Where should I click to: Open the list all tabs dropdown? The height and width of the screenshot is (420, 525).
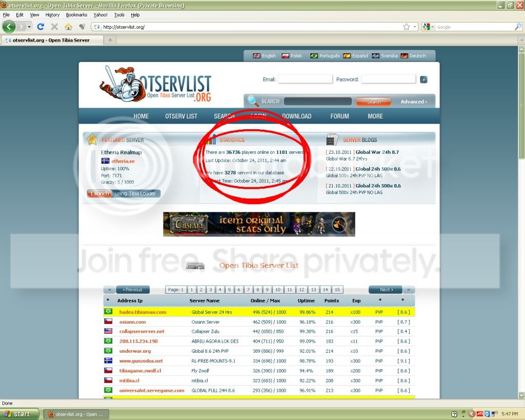(521, 40)
